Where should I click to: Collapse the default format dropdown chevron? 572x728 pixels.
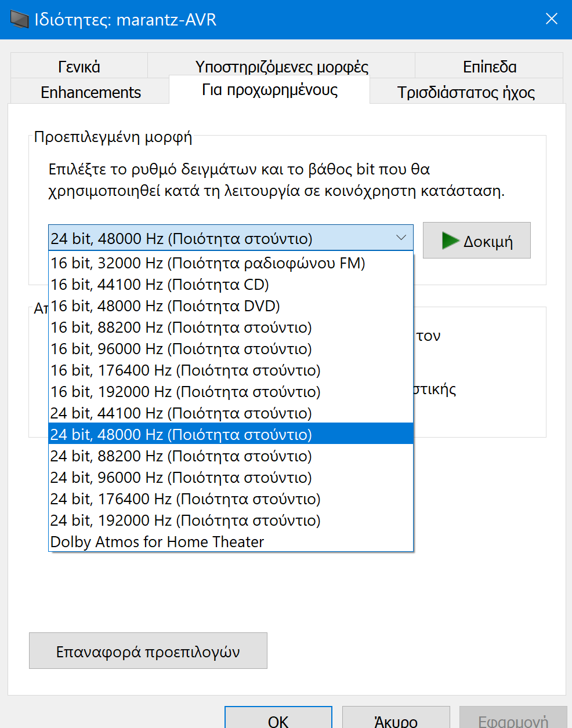tap(401, 238)
